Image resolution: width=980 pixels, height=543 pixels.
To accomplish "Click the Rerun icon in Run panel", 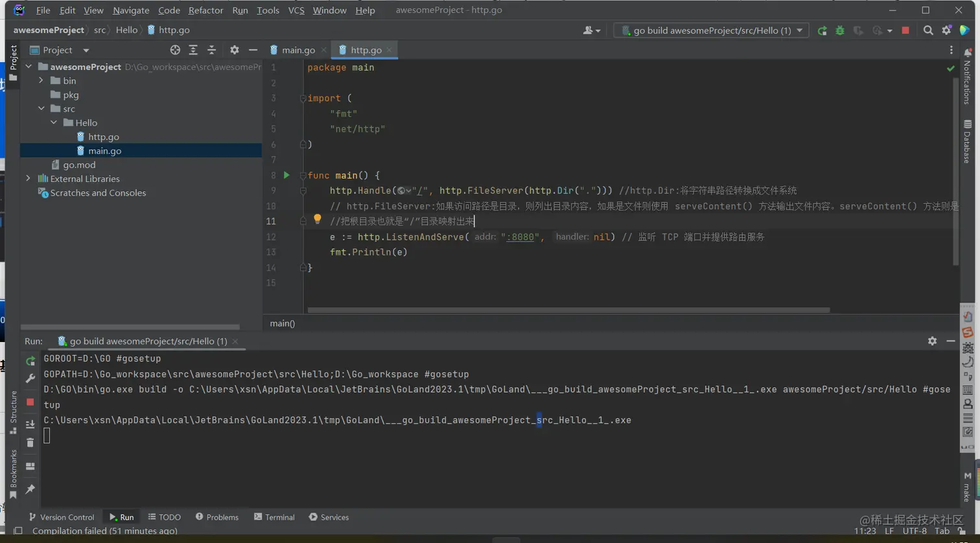I will point(30,361).
